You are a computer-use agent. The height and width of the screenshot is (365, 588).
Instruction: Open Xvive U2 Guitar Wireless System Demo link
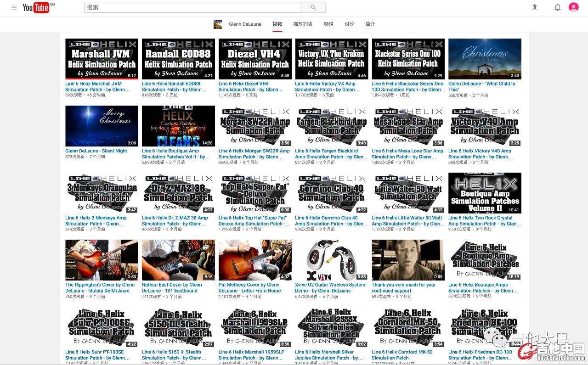pos(330,285)
